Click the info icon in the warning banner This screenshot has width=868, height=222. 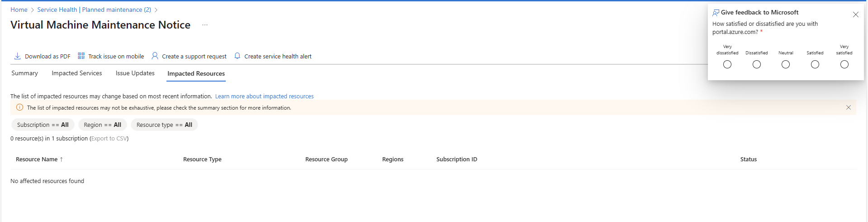pyautogui.click(x=19, y=107)
